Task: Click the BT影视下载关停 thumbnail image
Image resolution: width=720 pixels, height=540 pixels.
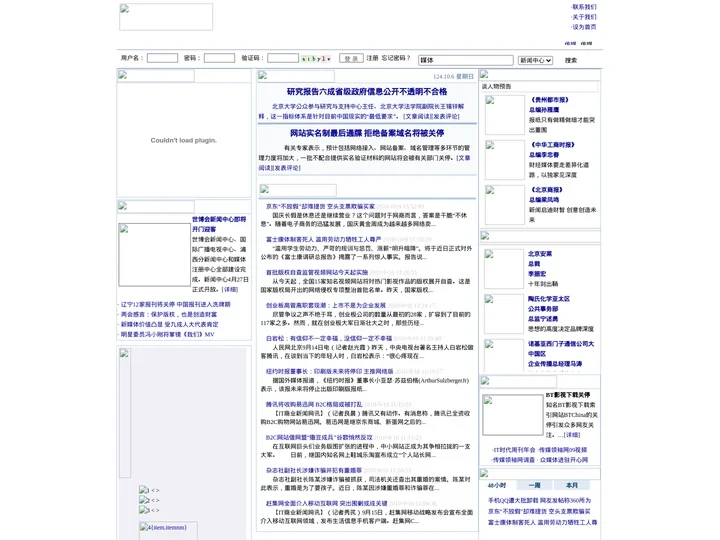Action: [512, 415]
